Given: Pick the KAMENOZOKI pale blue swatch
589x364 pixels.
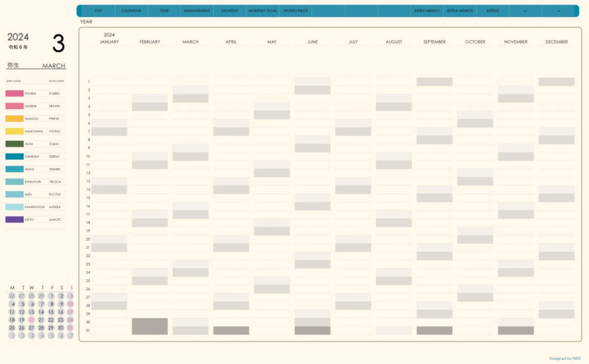Looking at the screenshot, I should (x=14, y=207).
